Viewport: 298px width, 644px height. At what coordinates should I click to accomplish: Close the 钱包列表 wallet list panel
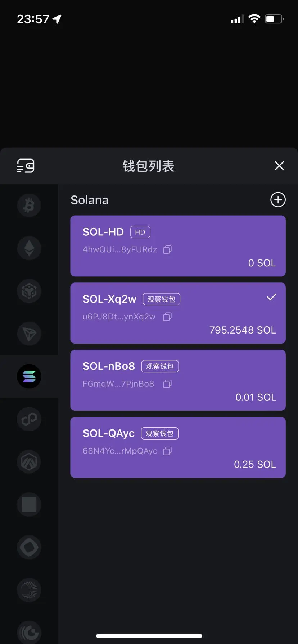point(279,166)
